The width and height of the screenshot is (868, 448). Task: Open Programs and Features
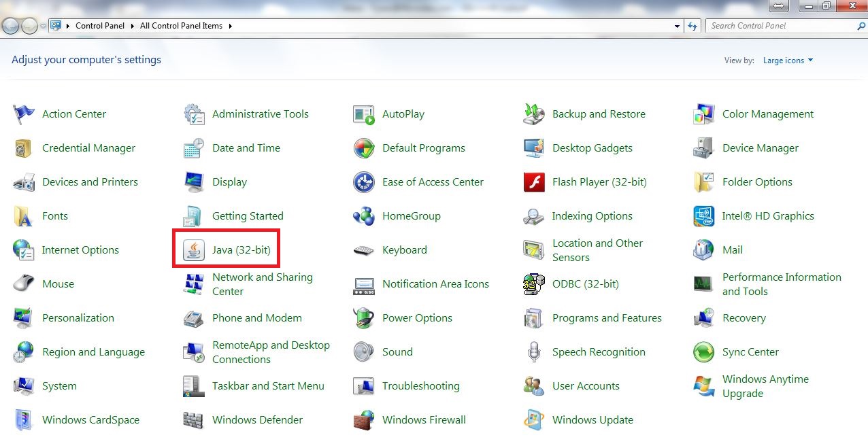(x=607, y=318)
